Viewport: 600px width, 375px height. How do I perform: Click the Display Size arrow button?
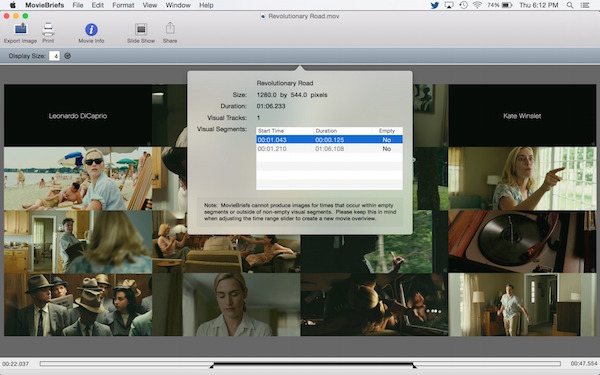pos(67,56)
